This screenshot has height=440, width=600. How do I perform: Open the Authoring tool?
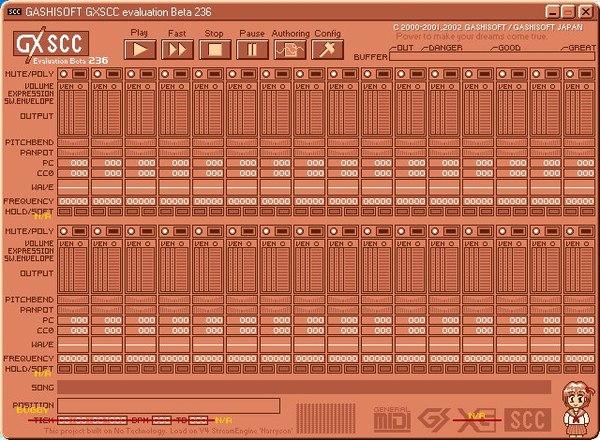(x=290, y=49)
